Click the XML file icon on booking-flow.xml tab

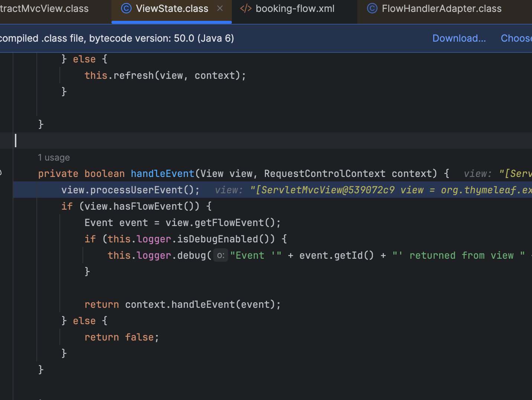[x=246, y=9]
